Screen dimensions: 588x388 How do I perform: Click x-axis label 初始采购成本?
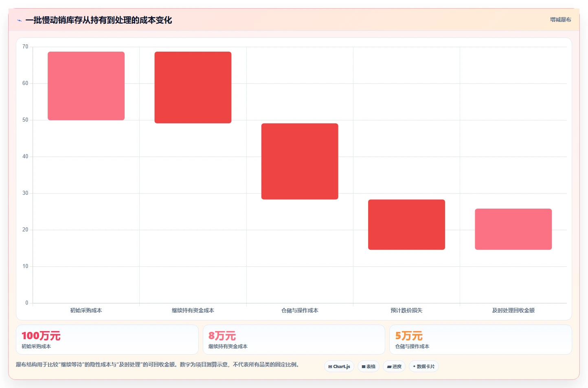pyautogui.click(x=86, y=310)
